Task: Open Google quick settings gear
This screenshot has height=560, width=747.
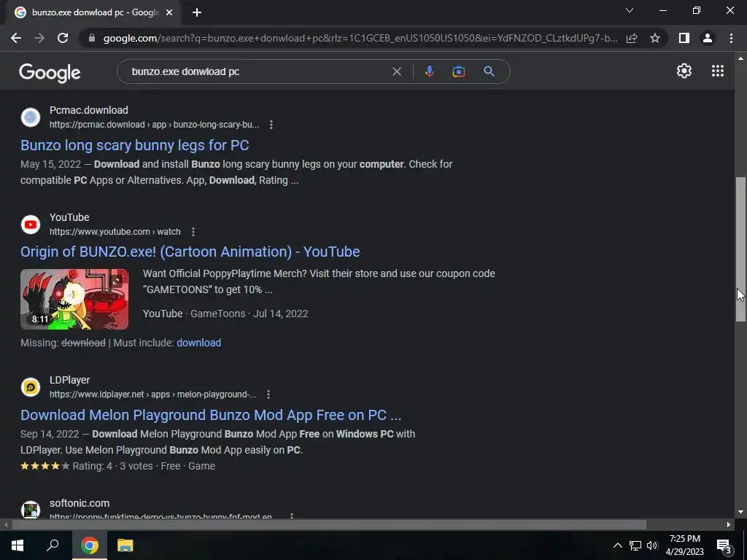Action: tap(684, 71)
